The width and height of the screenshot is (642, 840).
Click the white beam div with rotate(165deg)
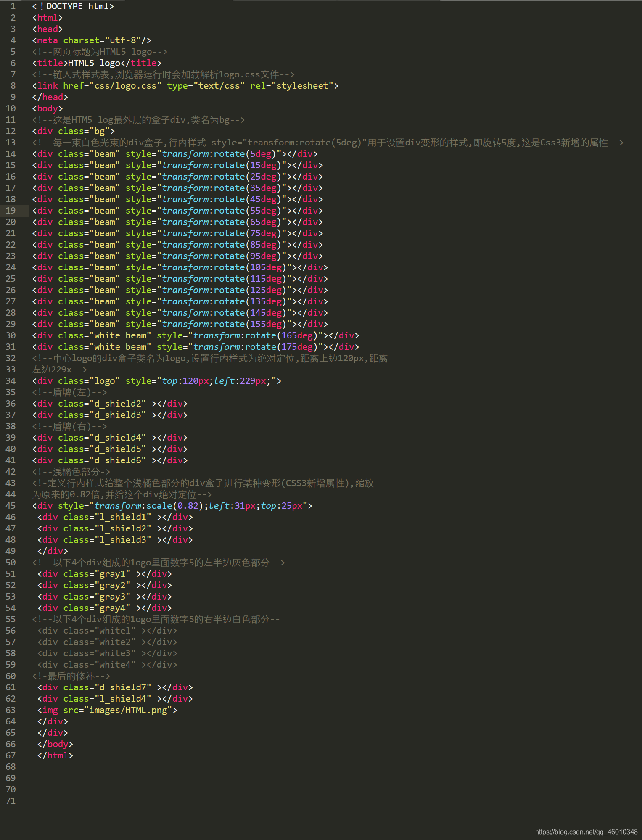[196, 335]
